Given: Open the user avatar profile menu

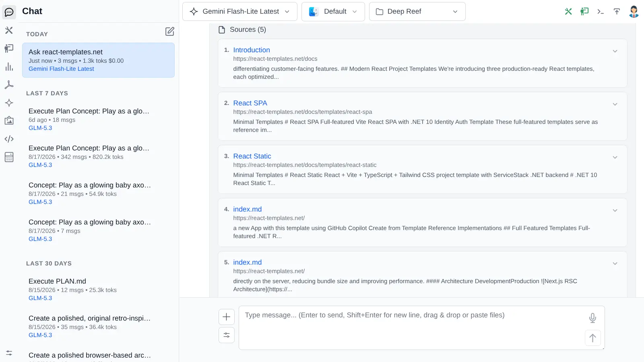Looking at the screenshot, I should 634,11.
